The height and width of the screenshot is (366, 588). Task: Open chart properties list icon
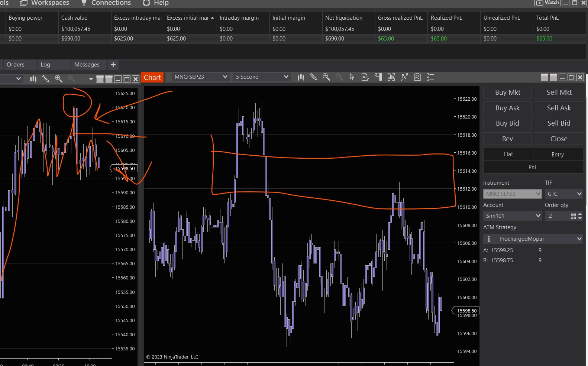[430, 77]
